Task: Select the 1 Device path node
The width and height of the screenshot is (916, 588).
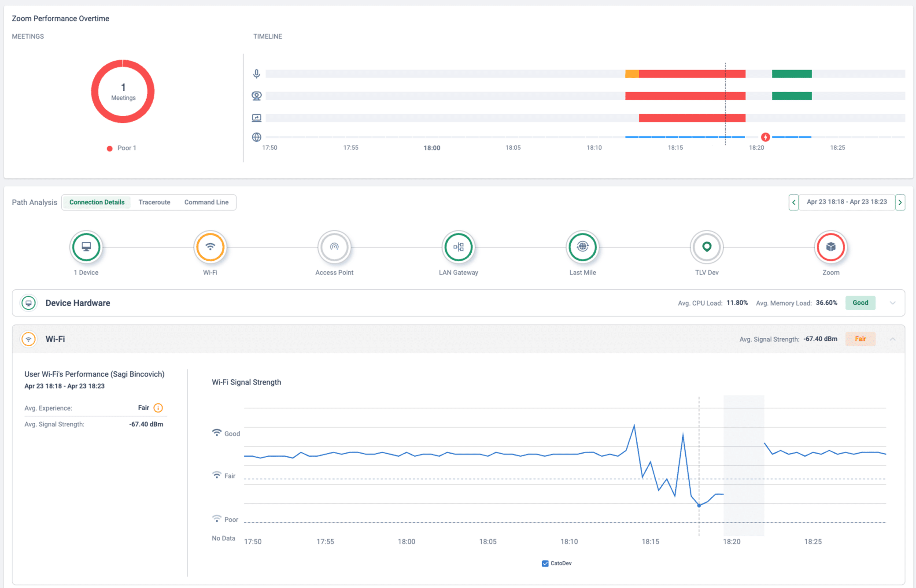Action: coord(86,247)
